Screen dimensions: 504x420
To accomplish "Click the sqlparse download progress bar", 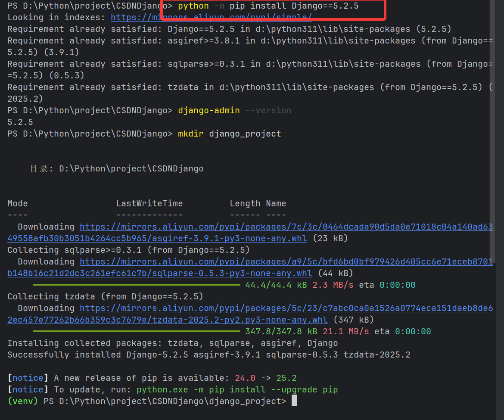I will [137, 285].
